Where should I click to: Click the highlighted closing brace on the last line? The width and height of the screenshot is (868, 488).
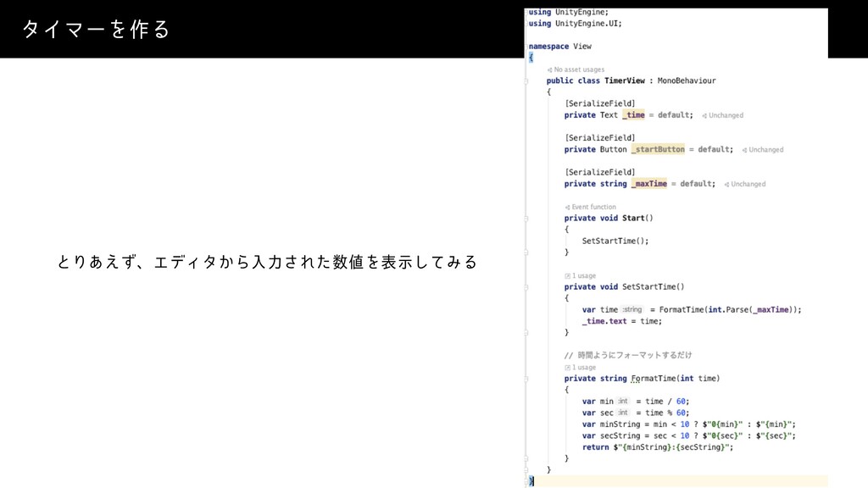click(x=531, y=481)
